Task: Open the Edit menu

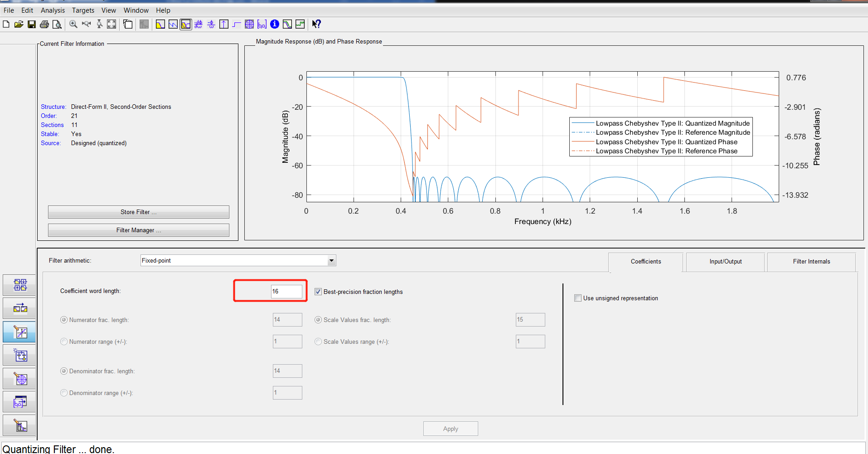Action: (27, 10)
